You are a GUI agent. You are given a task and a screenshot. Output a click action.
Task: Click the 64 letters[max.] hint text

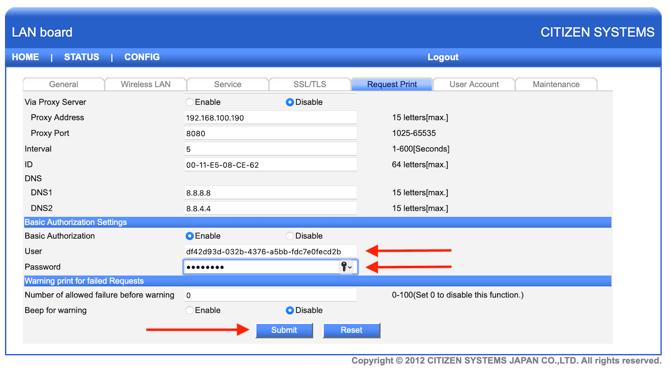pos(420,164)
